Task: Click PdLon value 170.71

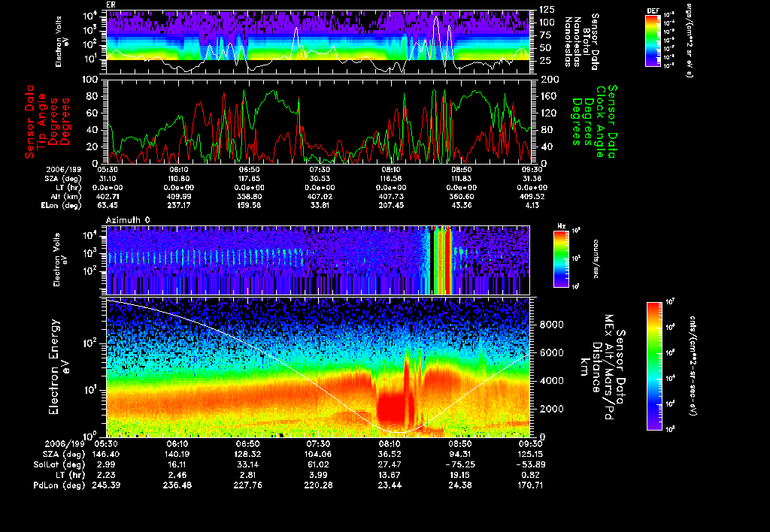Action: click(x=531, y=485)
